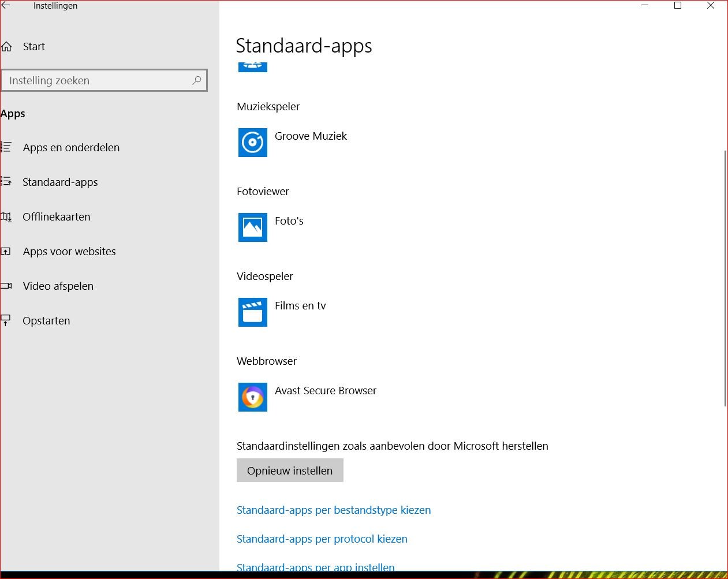Click the Standaard-apps page title

pyautogui.click(x=304, y=46)
